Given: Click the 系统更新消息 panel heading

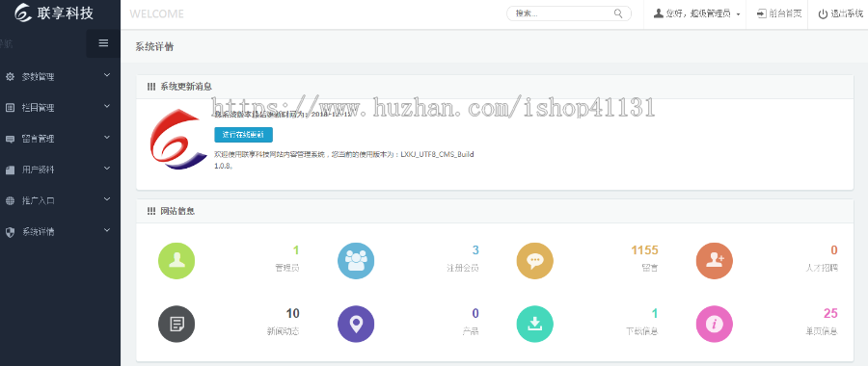Looking at the screenshot, I should point(186,87).
